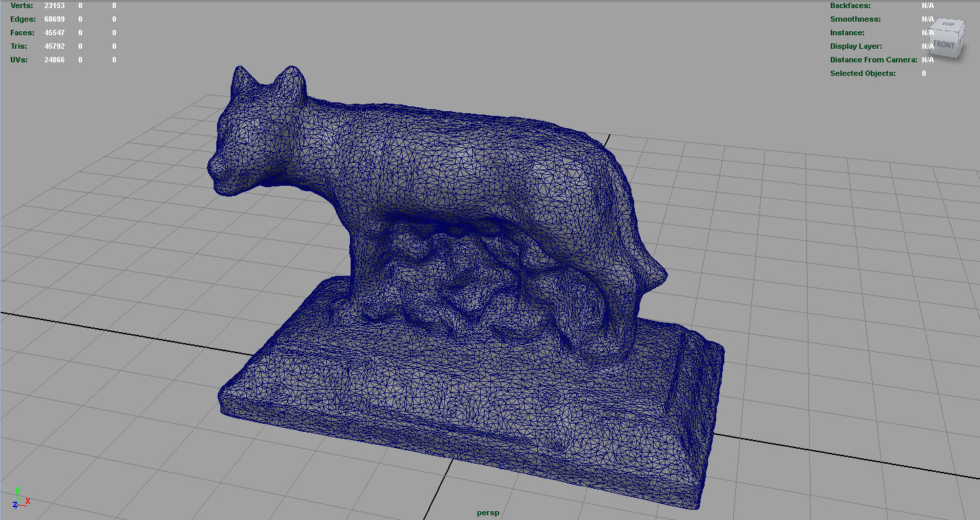Click the vertex count value 23153
The width and height of the screenshot is (980, 520).
coord(54,5)
